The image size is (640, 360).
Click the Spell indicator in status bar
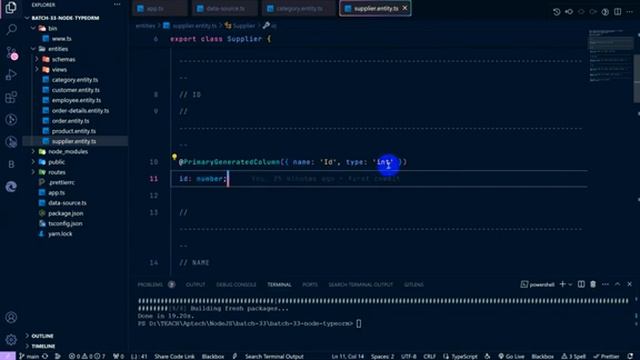click(573, 356)
